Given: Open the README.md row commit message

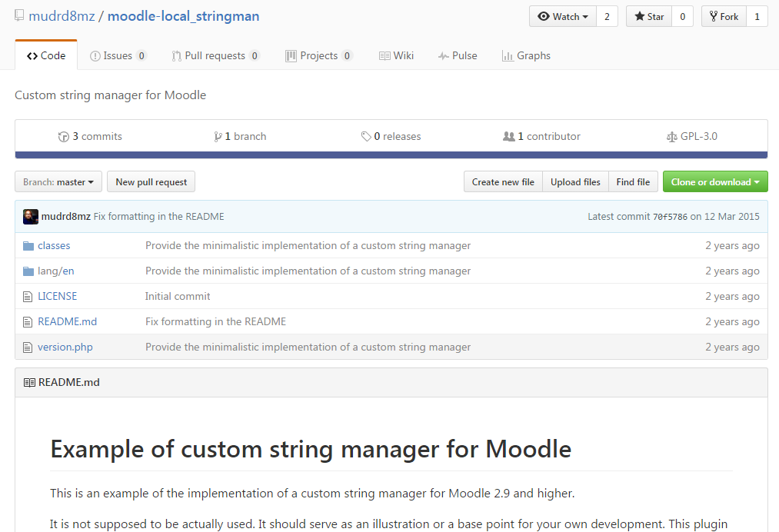Looking at the screenshot, I should pos(215,321).
